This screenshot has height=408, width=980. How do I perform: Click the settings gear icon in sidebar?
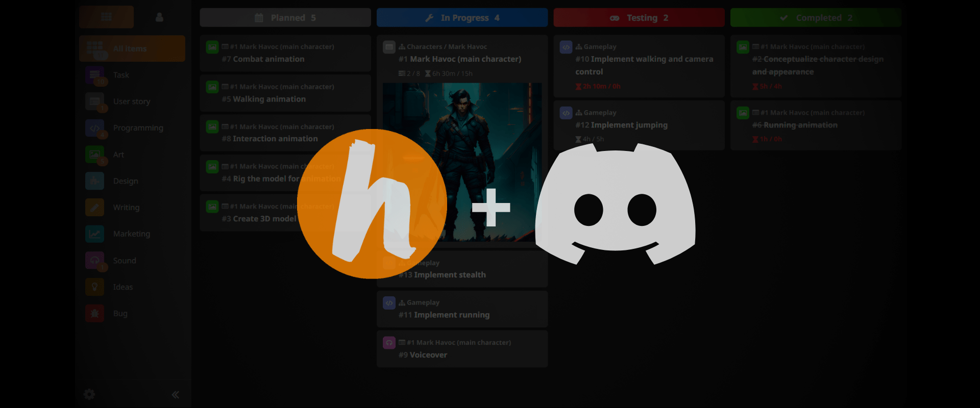[x=89, y=394]
